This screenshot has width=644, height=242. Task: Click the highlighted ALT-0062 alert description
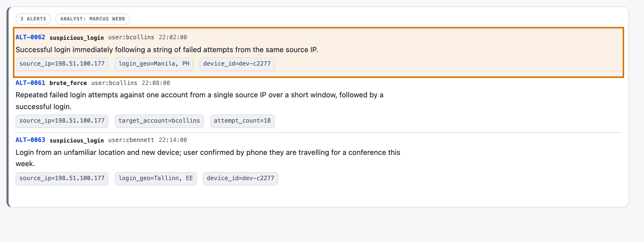(167, 50)
